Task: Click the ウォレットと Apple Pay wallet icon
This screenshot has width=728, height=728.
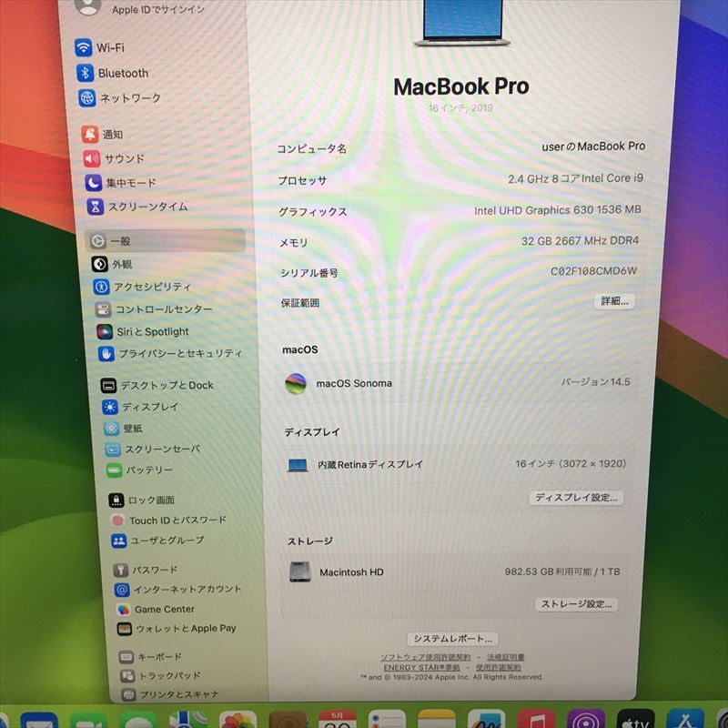Action: coord(125,629)
